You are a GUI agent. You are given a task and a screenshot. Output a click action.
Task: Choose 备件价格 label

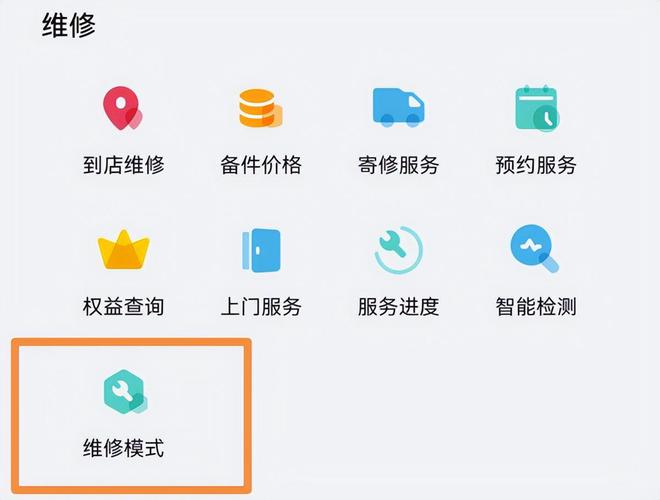tap(261, 165)
